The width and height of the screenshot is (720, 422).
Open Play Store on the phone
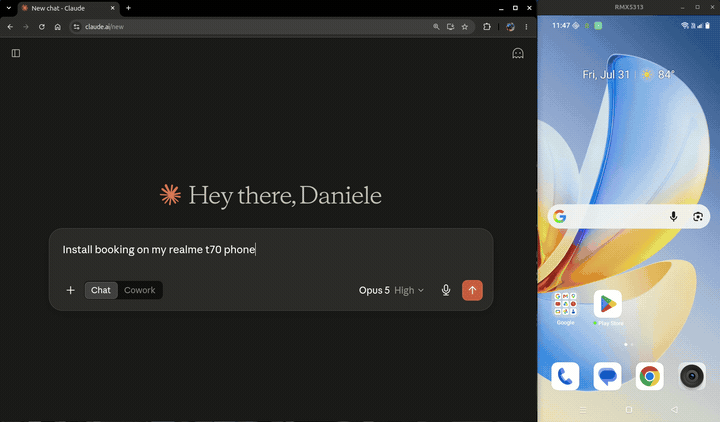(x=608, y=308)
